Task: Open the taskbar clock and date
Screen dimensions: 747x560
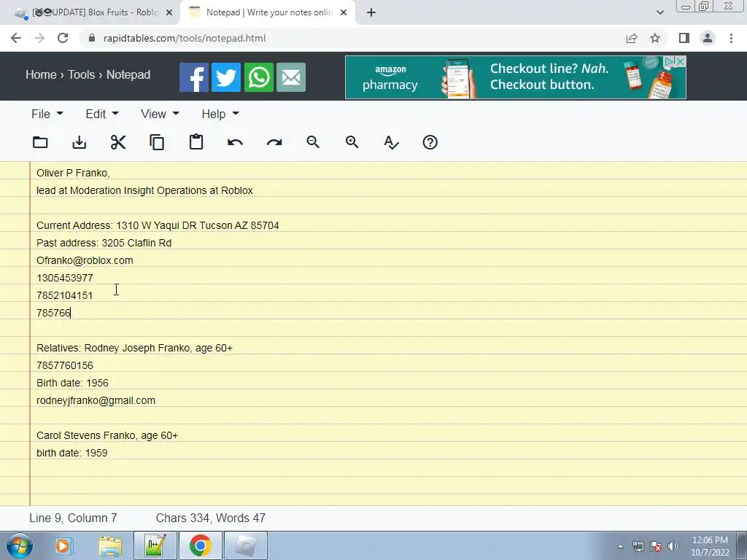Action: click(710, 546)
